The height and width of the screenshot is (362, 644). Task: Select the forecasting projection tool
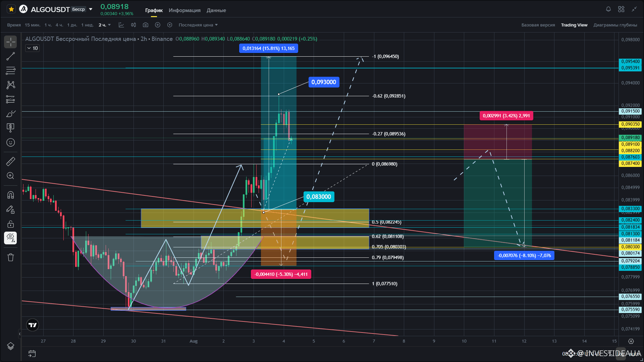[11, 99]
